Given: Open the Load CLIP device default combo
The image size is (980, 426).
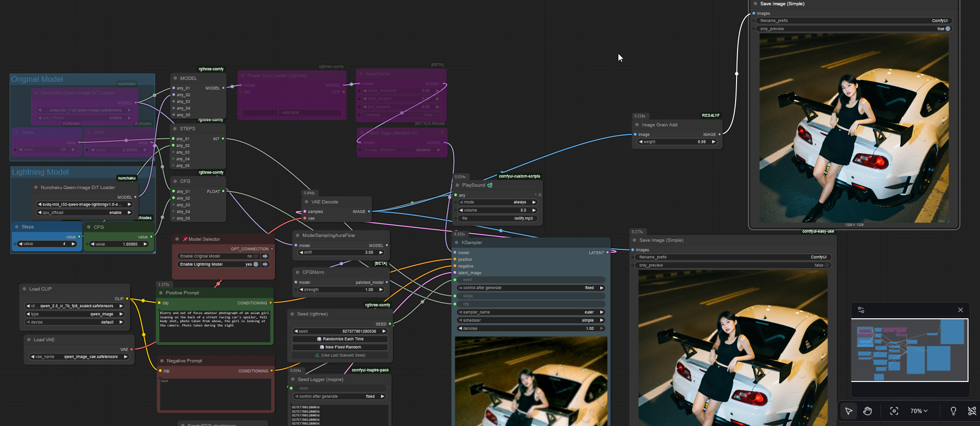Looking at the screenshot, I should click(75, 322).
